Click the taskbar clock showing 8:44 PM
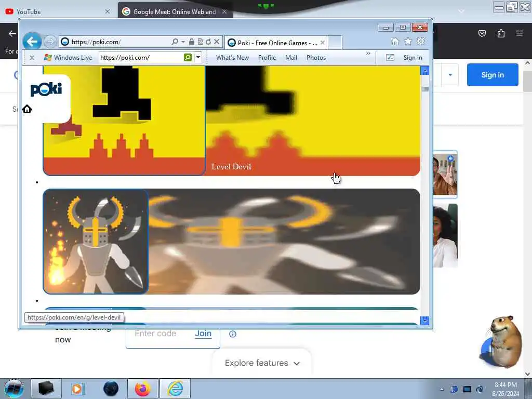This screenshot has height=399, width=532. click(x=506, y=389)
